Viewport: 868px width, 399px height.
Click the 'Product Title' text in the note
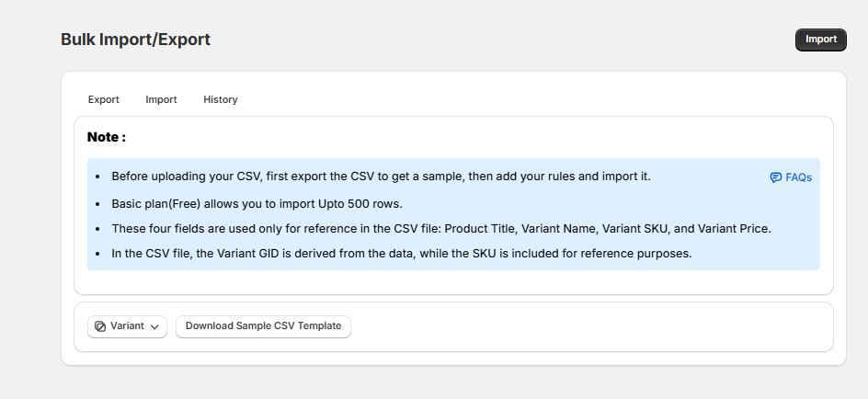[480, 228]
